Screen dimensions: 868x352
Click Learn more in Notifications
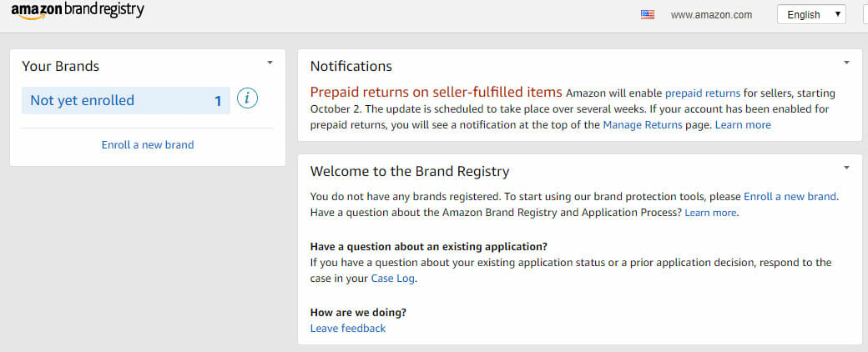(x=743, y=125)
